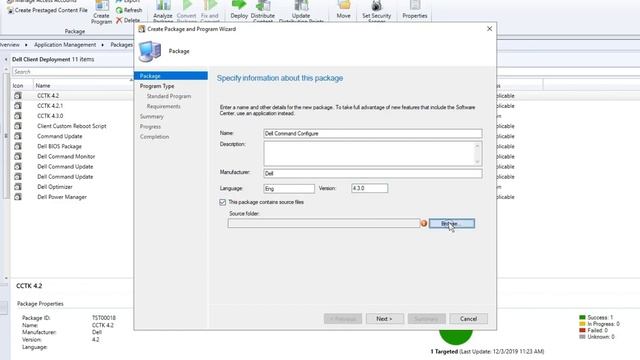Image resolution: width=640 pixels, height=360 pixels.
Task: Click the red Failed legend swatch
Action: tap(582, 330)
